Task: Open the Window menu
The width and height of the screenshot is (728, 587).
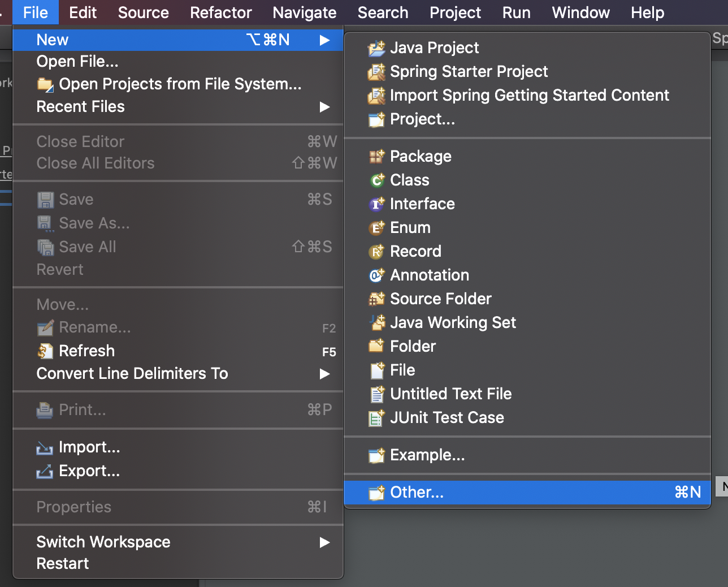Action: [581, 12]
